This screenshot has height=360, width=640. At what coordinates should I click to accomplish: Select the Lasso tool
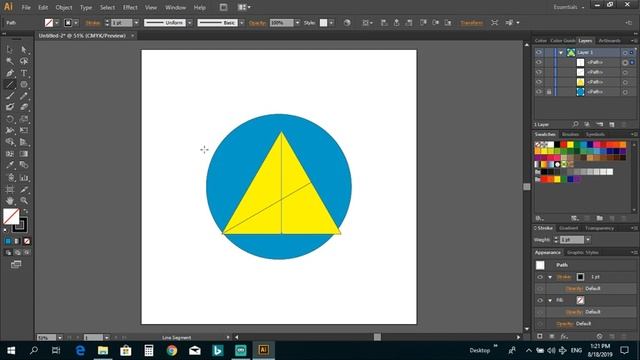pos(24,61)
